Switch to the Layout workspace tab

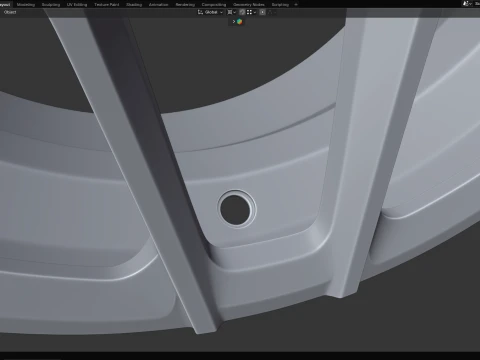click(6, 4)
